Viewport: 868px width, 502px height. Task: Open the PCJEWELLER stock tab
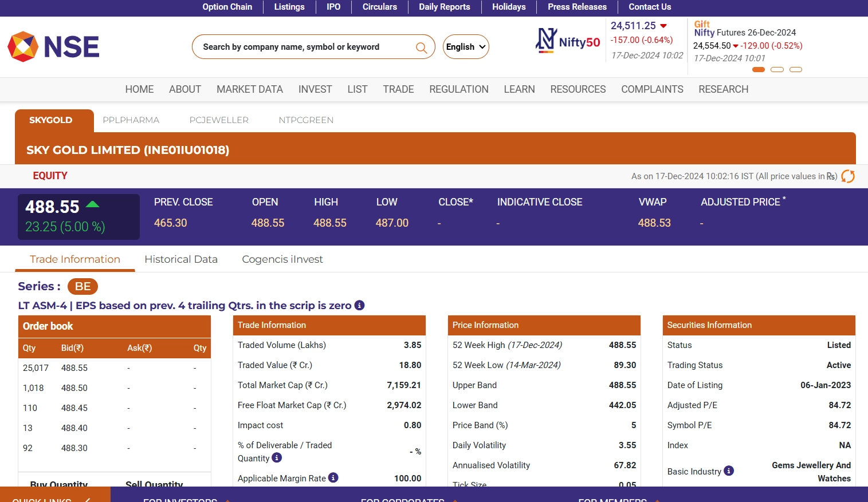219,120
